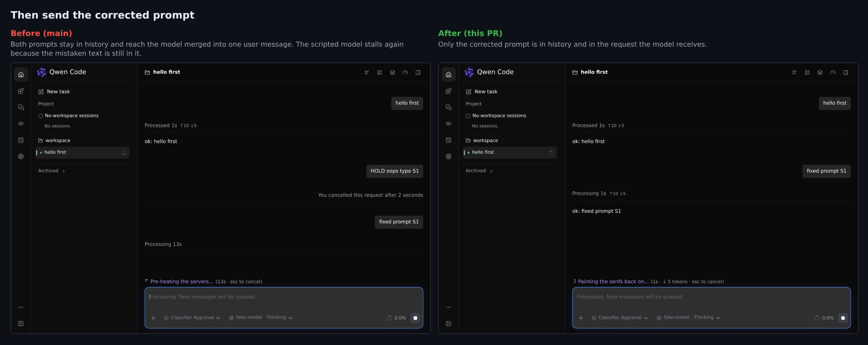Select hello first session in After sidebar

coord(510,152)
